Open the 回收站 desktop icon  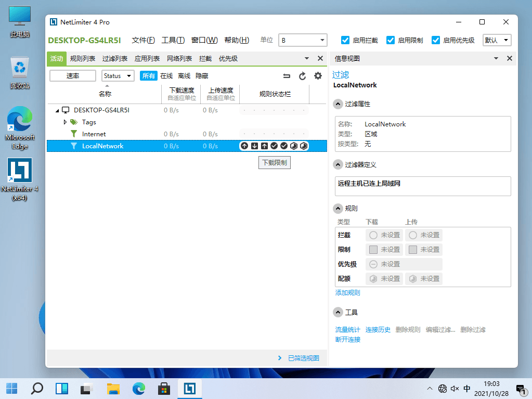(x=20, y=73)
